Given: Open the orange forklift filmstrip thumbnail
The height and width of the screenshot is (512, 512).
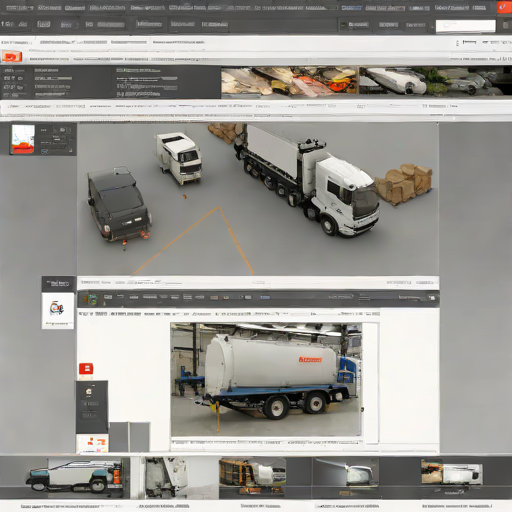Looking at the screenshot, I should pyautogui.click(x=252, y=477).
